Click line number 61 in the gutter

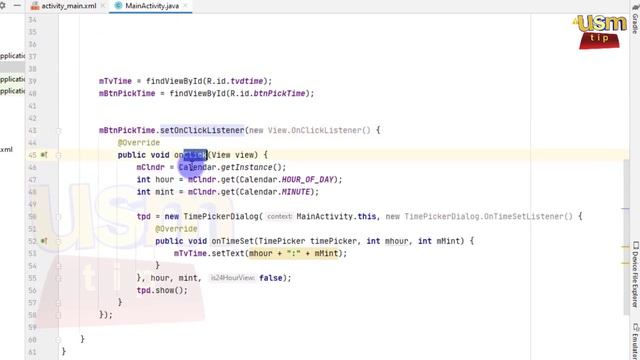[33, 352]
